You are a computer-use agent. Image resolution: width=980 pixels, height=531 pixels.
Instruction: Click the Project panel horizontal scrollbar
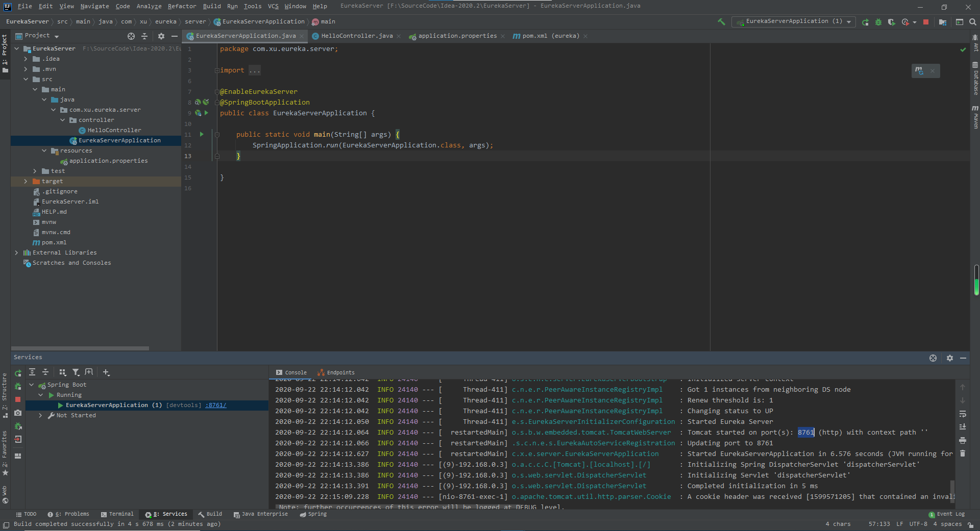80,349
